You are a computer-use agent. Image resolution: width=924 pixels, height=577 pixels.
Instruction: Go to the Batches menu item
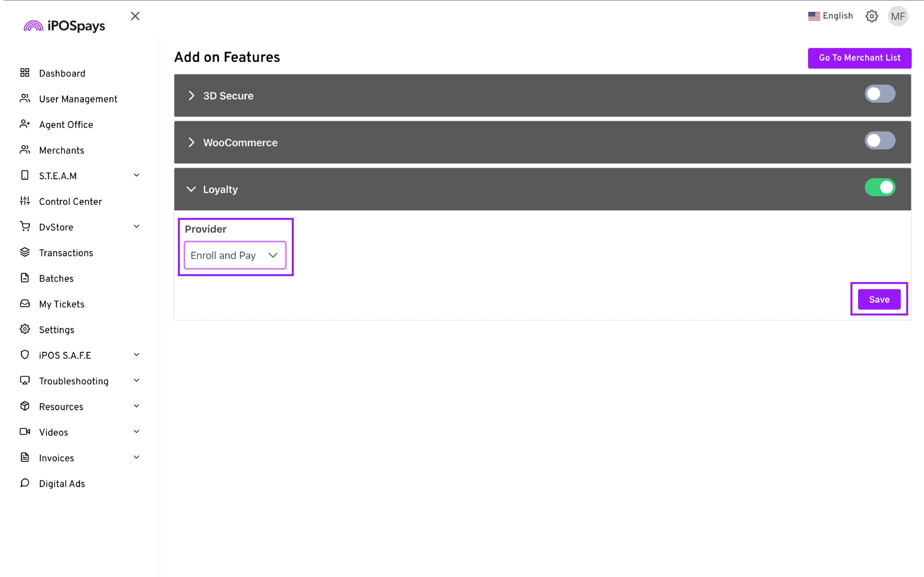click(x=56, y=279)
